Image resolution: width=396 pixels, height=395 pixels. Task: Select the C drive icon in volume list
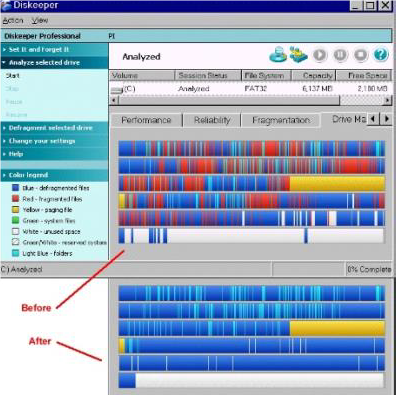click(117, 89)
